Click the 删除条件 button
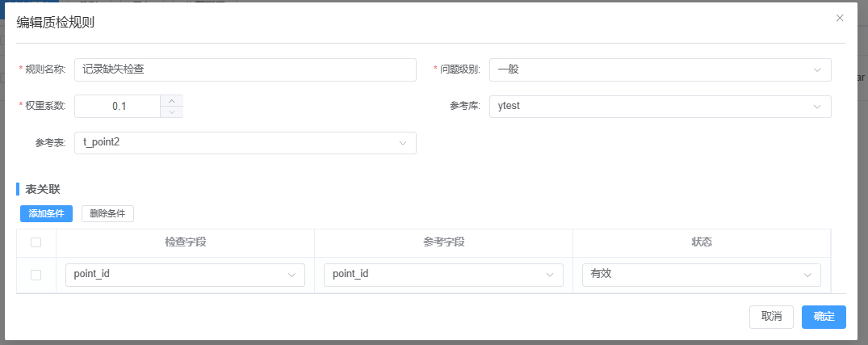The width and height of the screenshot is (868, 345). click(107, 213)
